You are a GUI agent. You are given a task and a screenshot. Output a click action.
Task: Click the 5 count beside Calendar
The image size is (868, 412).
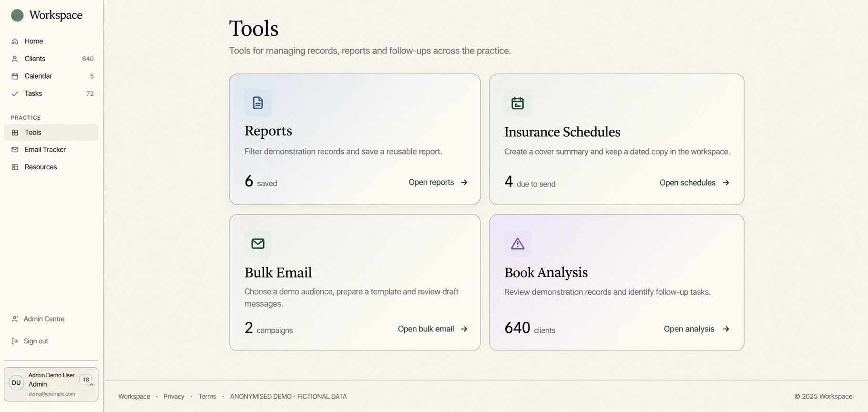click(x=92, y=76)
